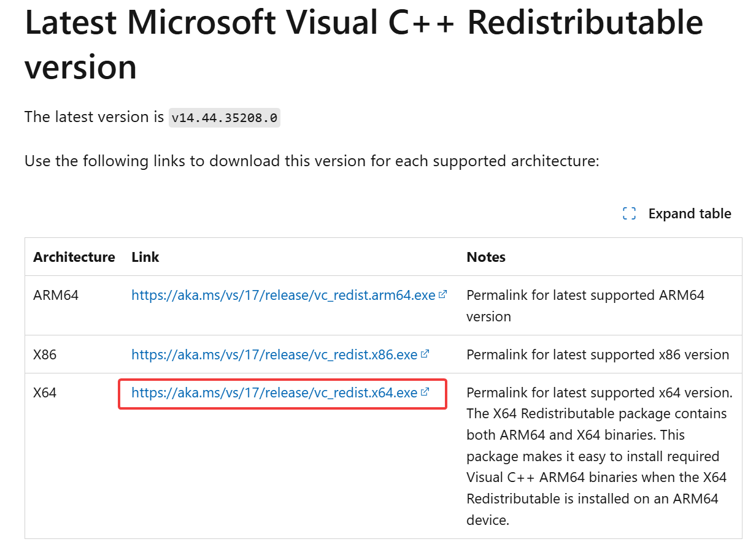Select the ARM64 architecture cell

[56, 295]
